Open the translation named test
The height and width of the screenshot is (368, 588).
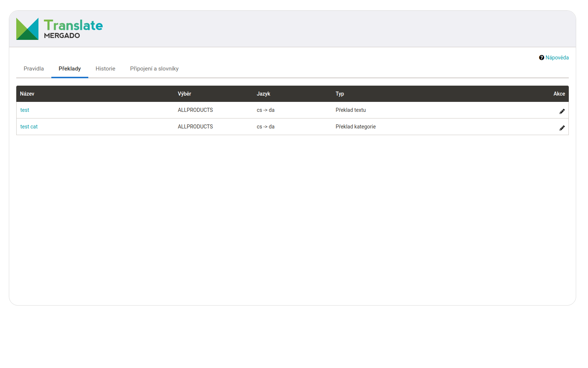coord(25,110)
